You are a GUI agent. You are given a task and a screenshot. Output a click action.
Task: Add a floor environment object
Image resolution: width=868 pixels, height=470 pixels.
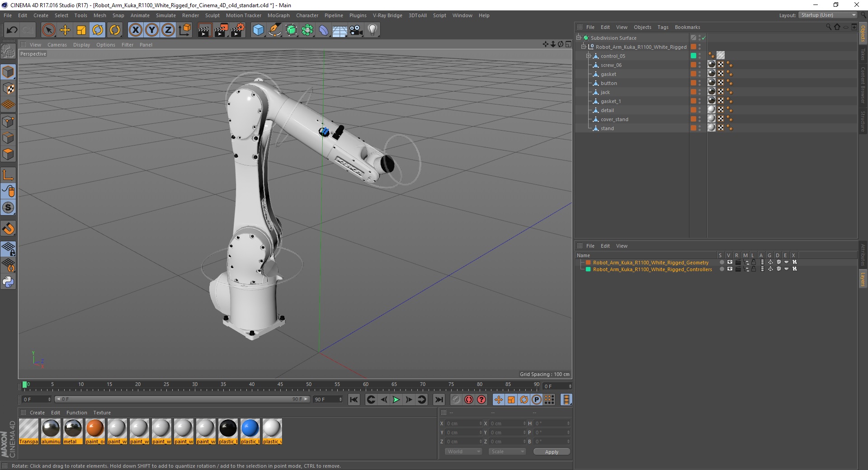(340, 30)
